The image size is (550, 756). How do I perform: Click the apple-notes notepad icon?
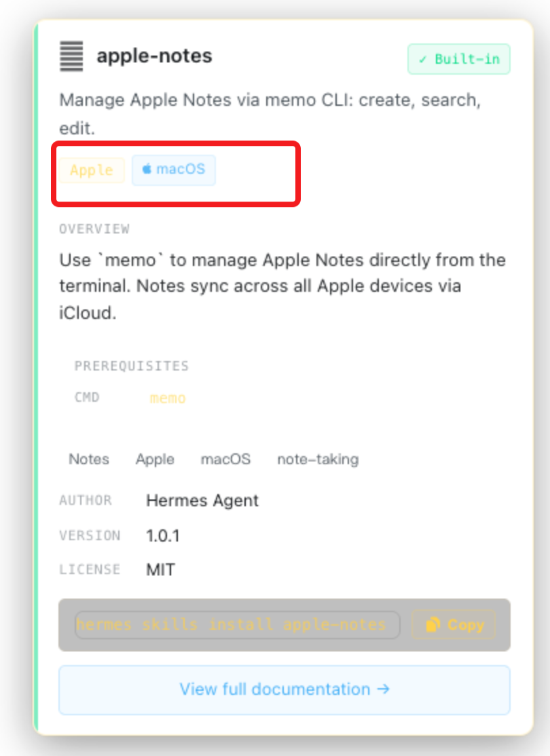(x=71, y=56)
